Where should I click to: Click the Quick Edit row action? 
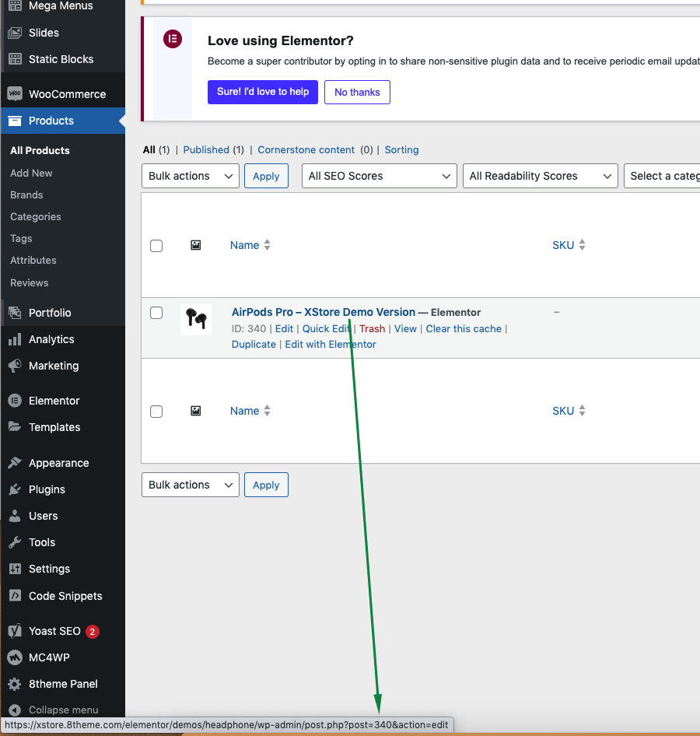point(326,328)
